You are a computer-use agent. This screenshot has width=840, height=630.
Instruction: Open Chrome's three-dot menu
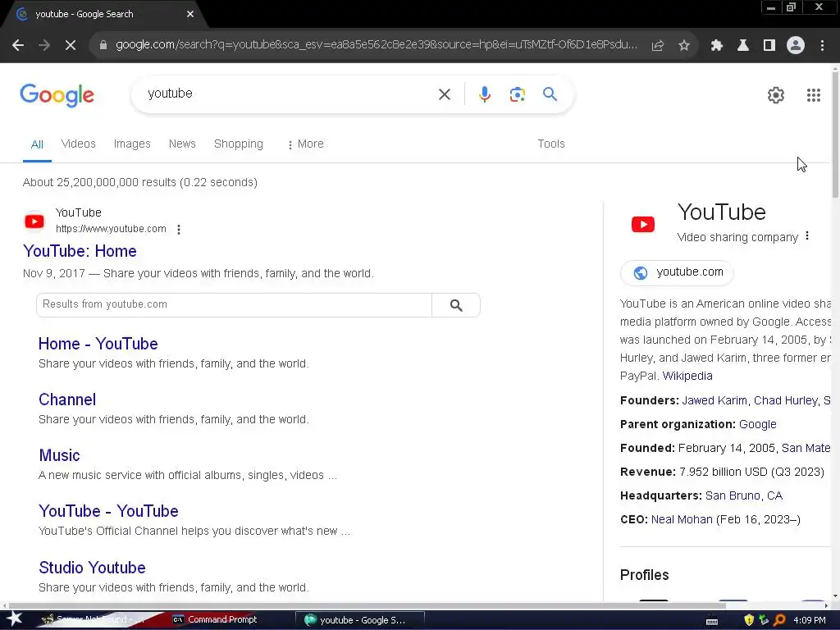822,46
